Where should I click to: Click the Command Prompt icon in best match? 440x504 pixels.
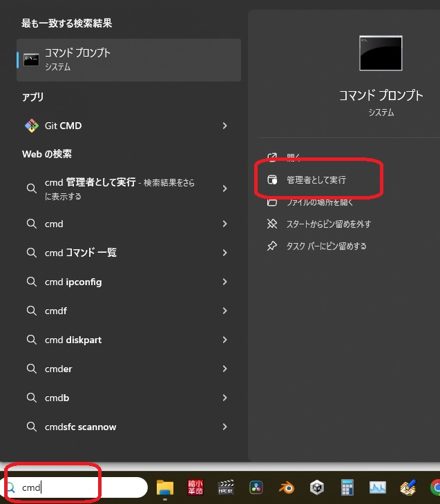click(31, 60)
